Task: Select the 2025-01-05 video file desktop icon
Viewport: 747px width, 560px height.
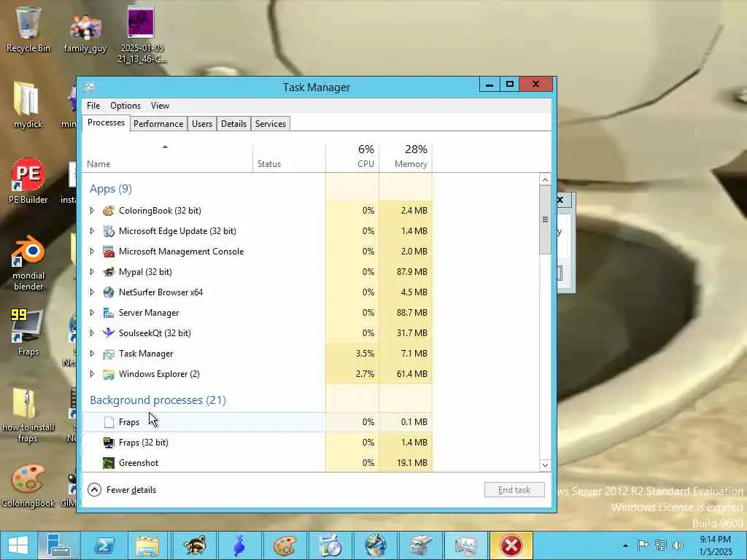Action: click(142, 34)
